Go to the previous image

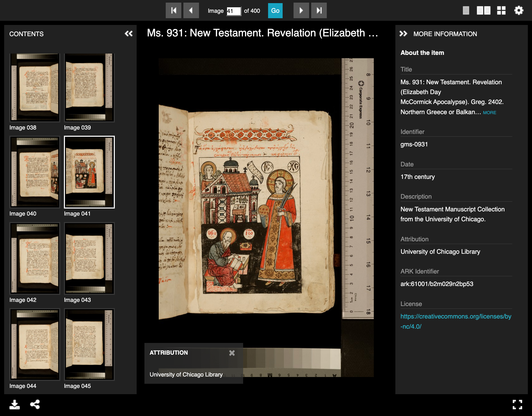pos(191,10)
